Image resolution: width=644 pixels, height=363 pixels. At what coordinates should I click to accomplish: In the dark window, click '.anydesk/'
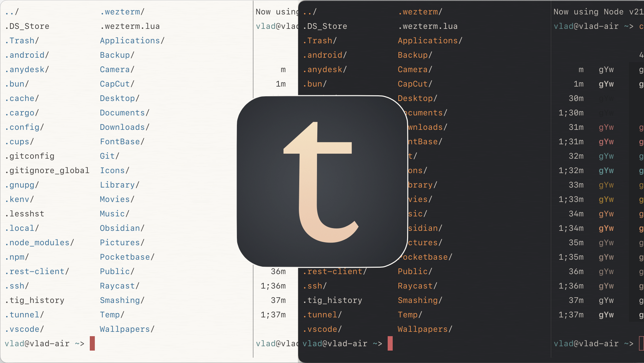pyautogui.click(x=325, y=69)
